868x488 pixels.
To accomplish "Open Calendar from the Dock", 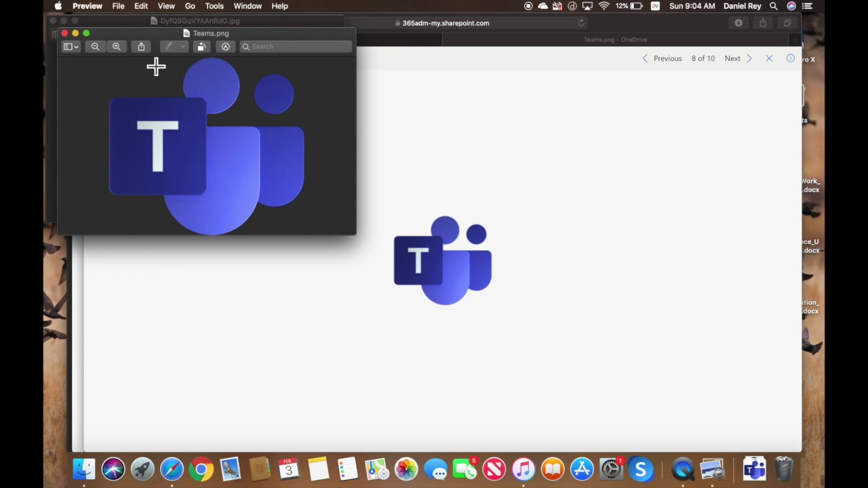I will pos(289,468).
